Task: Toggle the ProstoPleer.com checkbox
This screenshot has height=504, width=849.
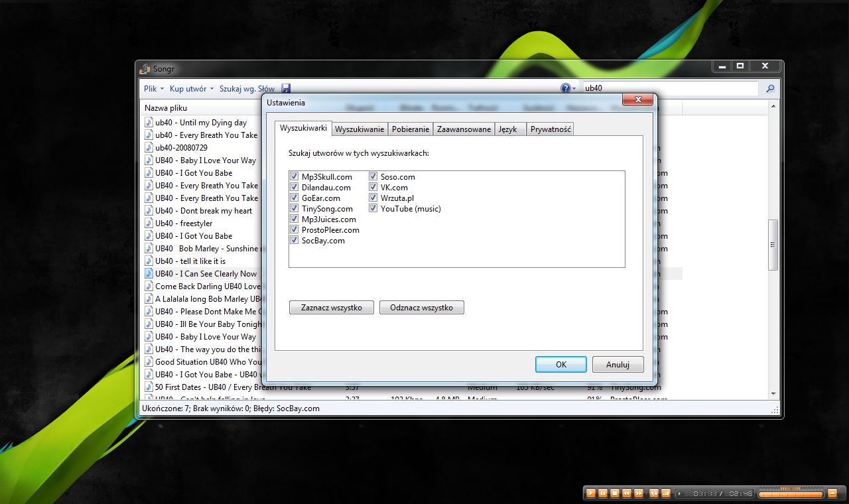Action: (294, 230)
